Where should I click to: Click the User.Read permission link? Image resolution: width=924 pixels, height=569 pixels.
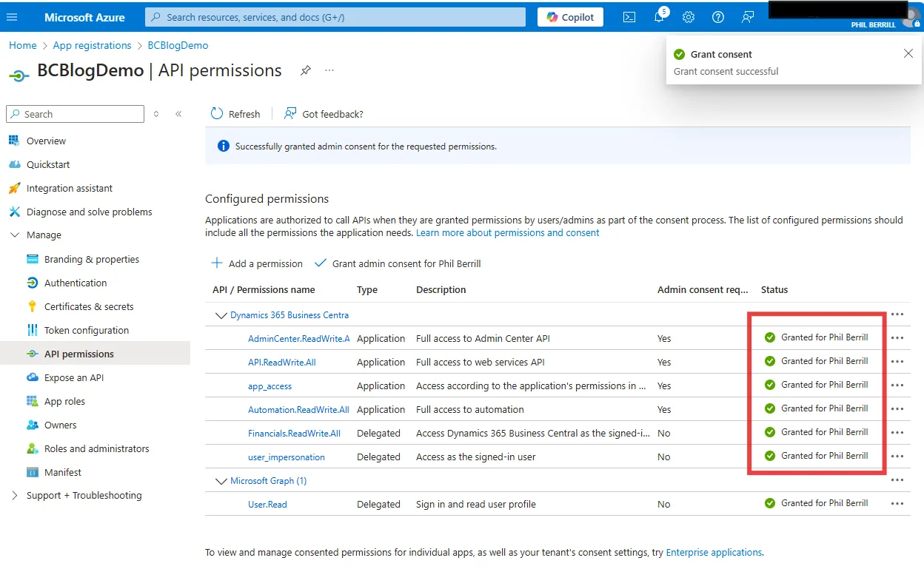[x=267, y=505]
